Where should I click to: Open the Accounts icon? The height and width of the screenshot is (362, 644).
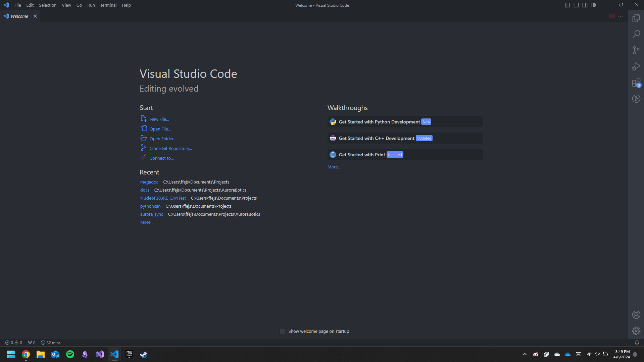pos(636,314)
